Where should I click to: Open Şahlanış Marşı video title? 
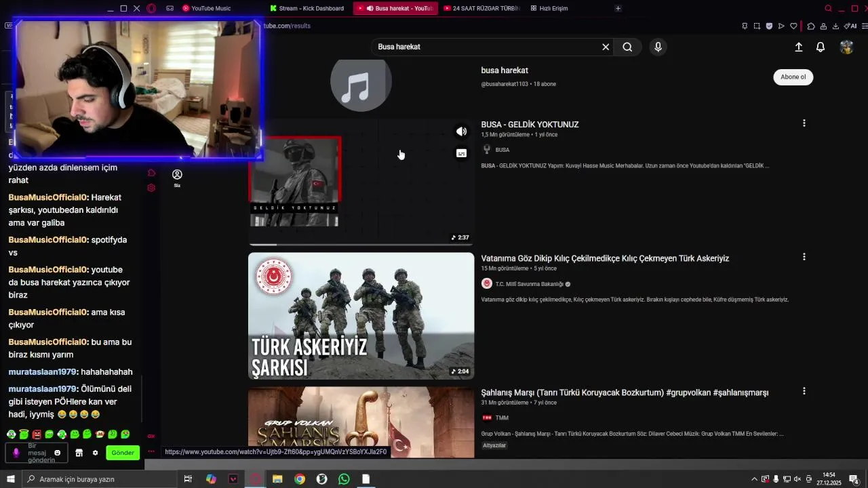coord(625,392)
